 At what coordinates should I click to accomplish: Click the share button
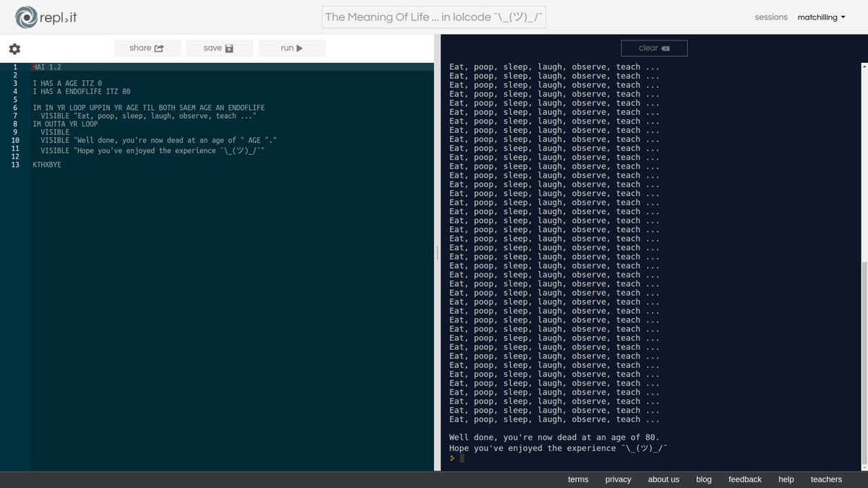tap(147, 48)
